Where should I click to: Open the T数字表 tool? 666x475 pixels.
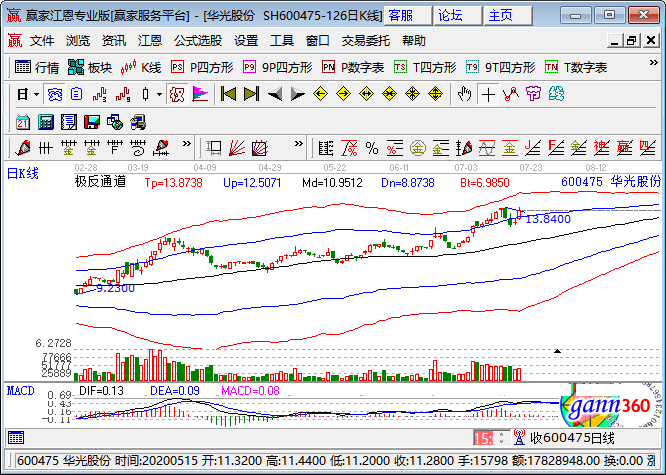coord(576,67)
